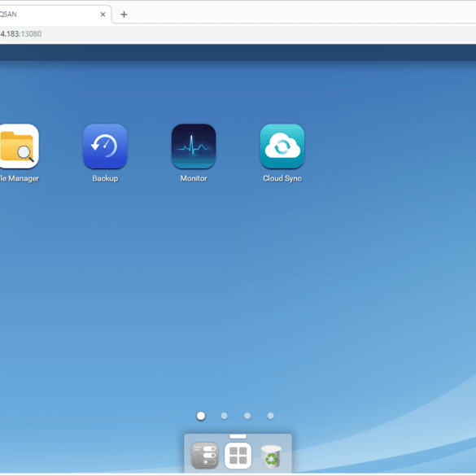Launch the Backup app
Screen dimensions: 476x476
(105, 146)
